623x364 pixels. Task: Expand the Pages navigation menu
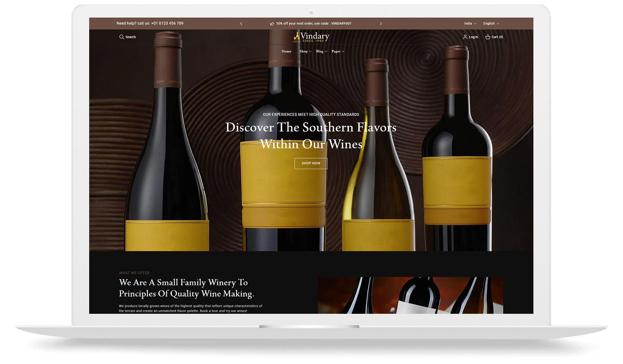337,51
